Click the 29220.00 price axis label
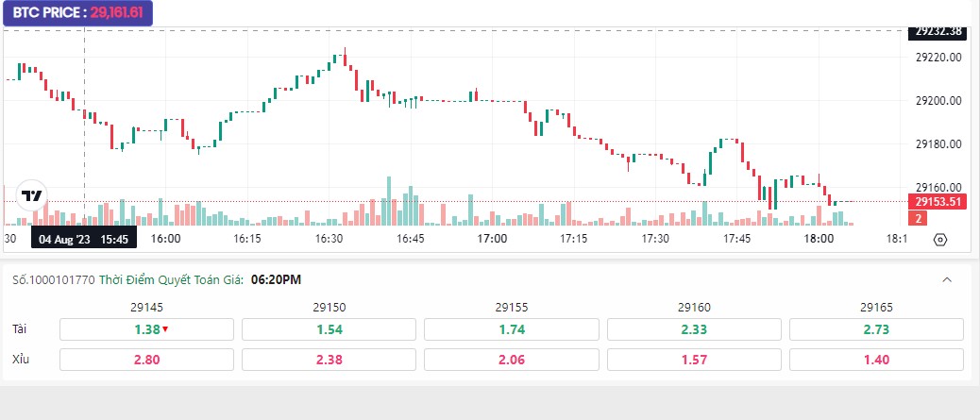This screenshot has width=980, height=420. [x=938, y=57]
